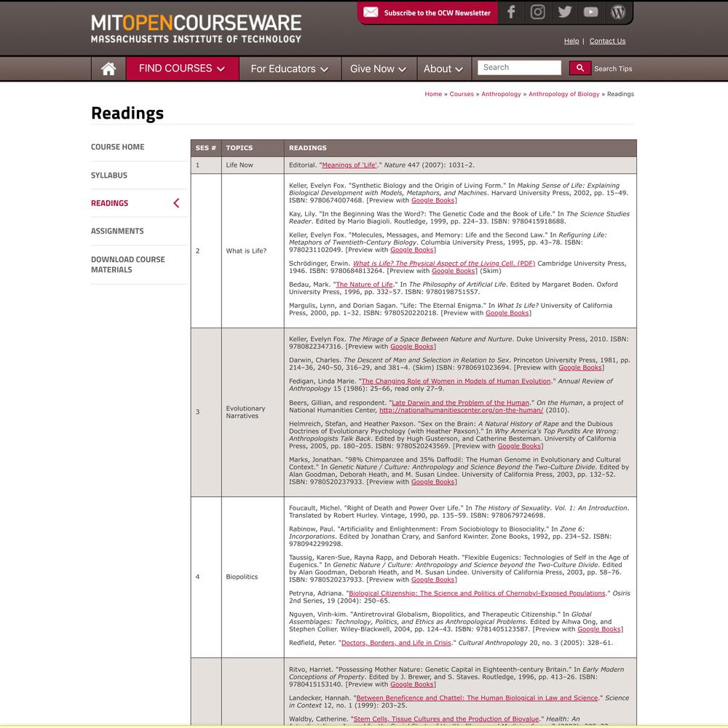
Task: Expand the Find Courses dropdown
Action: (182, 68)
